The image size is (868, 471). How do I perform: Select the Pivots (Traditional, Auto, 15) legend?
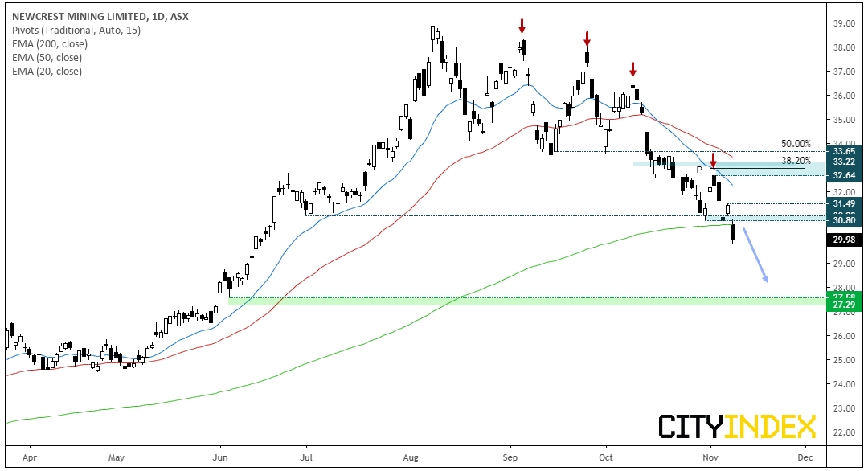(76, 31)
